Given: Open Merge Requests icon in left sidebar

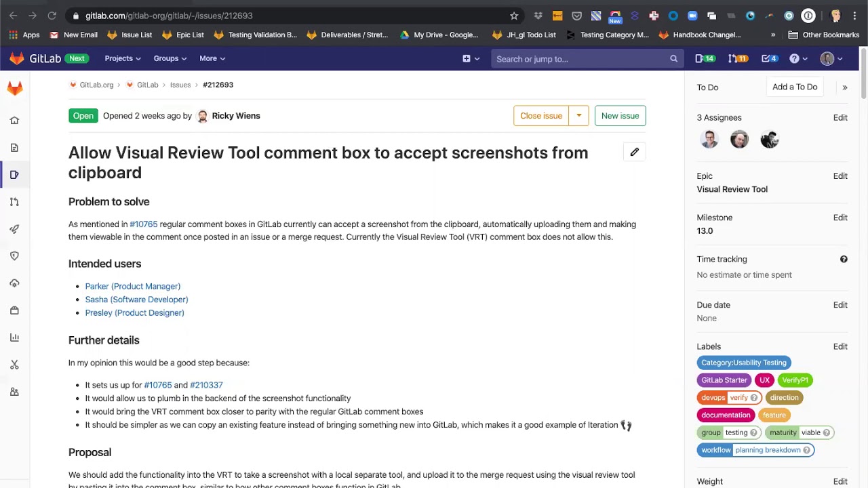Looking at the screenshot, I should point(14,202).
